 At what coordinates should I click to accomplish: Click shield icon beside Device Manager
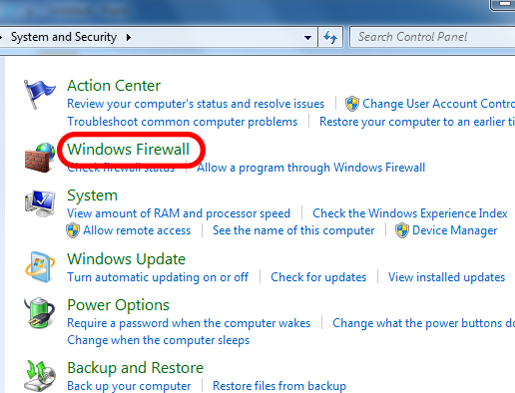402,230
